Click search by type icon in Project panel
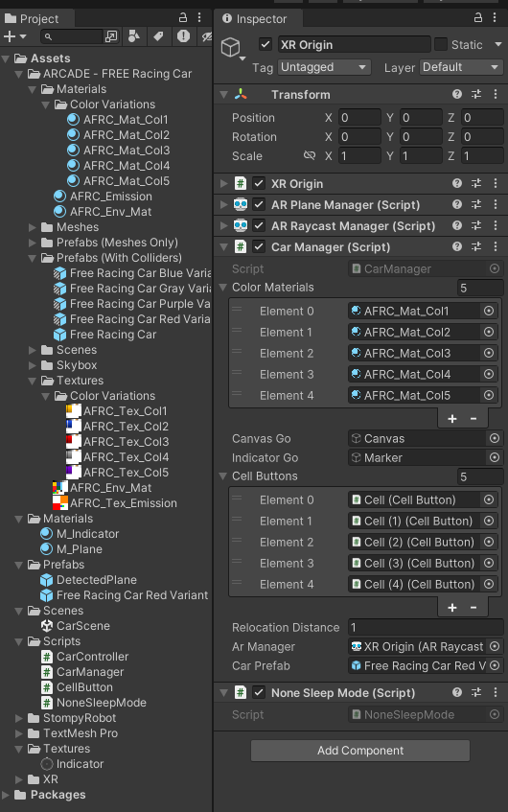This screenshot has height=812, width=508. tap(133, 36)
